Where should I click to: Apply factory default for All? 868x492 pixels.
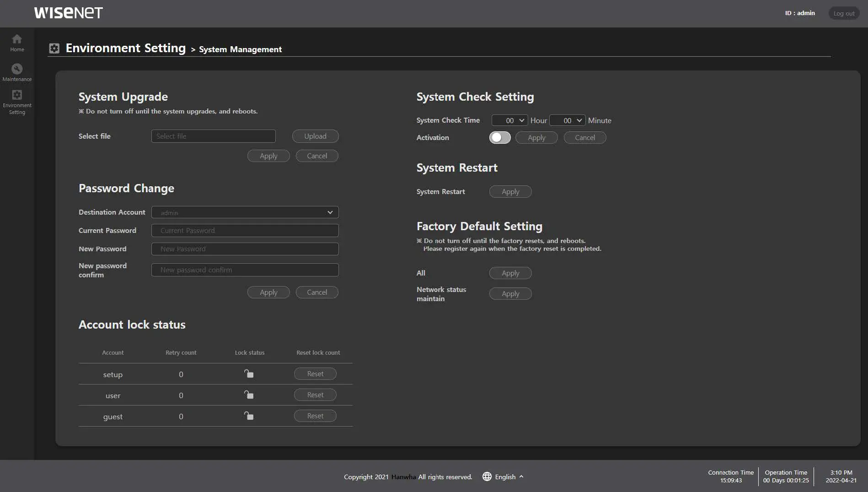click(510, 273)
